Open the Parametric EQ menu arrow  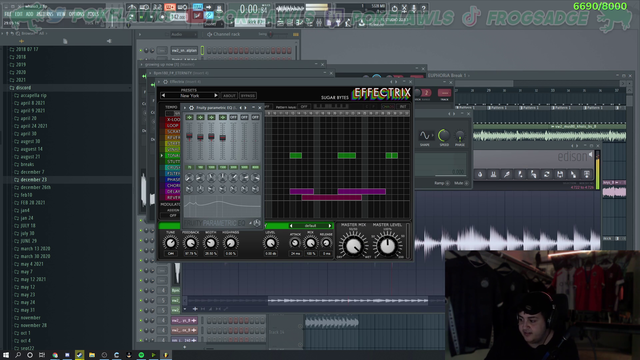pyautogui.click(x=184, y=108)
